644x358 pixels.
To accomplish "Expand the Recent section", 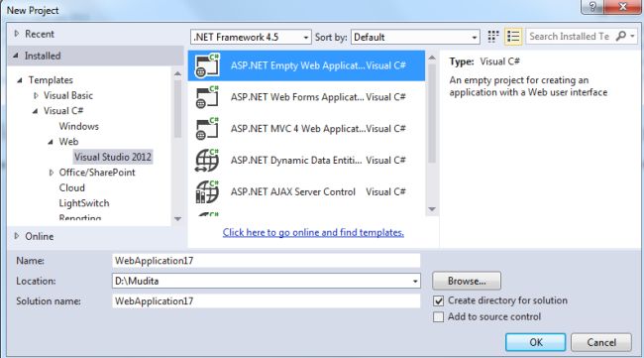I will tap(17, 34).
